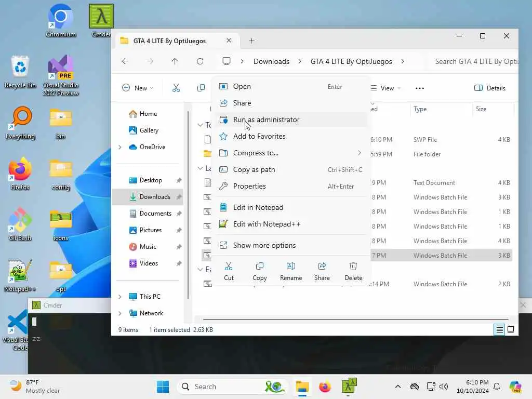Choose Copy as path
532x399 pixels.
pyautogui.click(x=290, y=170)
